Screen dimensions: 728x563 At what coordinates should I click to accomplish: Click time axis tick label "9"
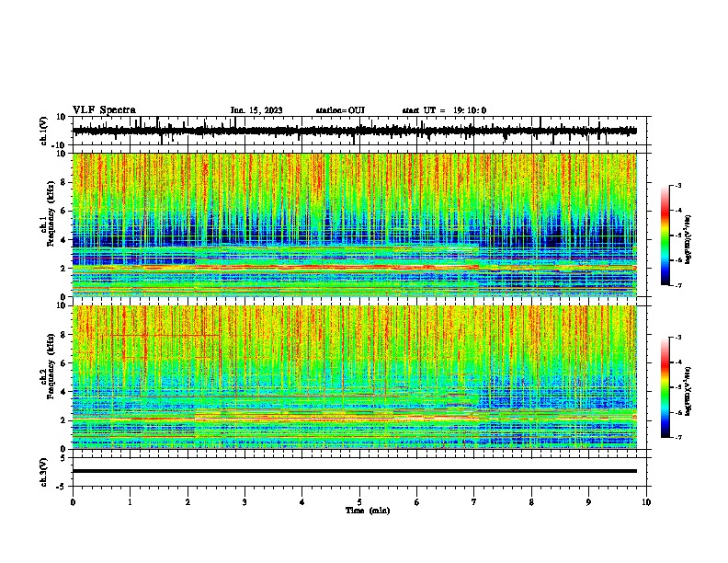point(588,502)
